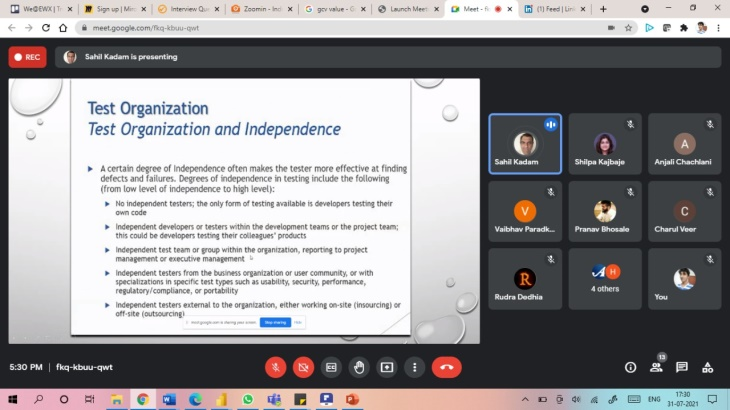Leave the call with red hang-up button
This screenshot has height=410, width=730.
coord(446,367)
